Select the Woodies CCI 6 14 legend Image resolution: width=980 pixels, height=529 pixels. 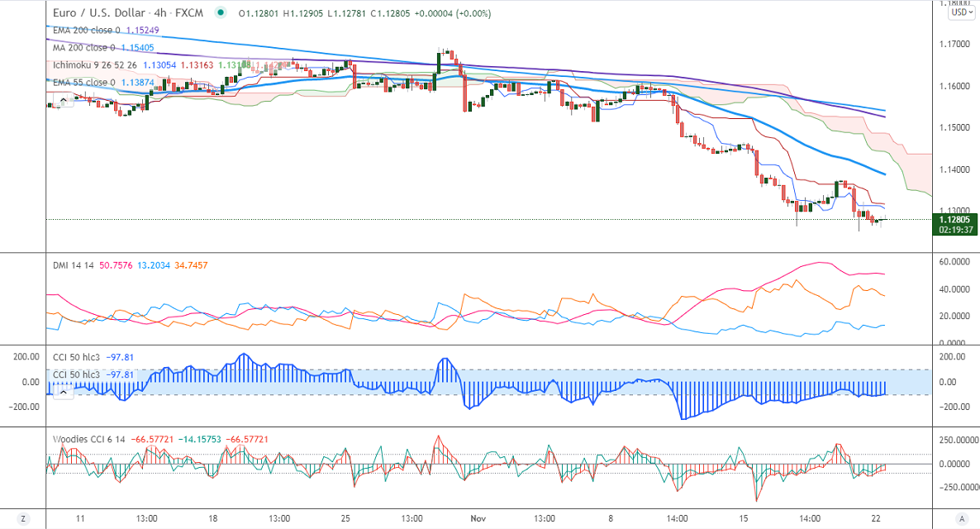[88, 439]
